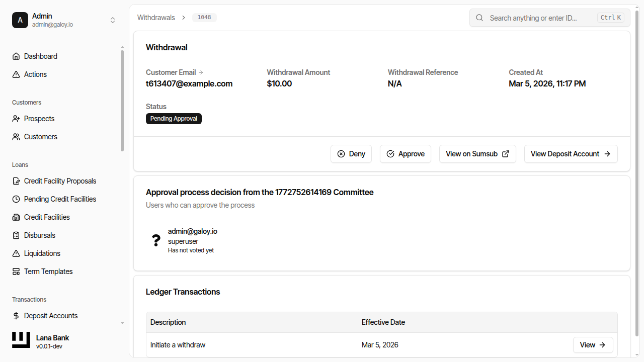The width and height of the screenshot is (644, 362).
Task: Open the 1048 breadcrumb entry
Action: point(204,17)
